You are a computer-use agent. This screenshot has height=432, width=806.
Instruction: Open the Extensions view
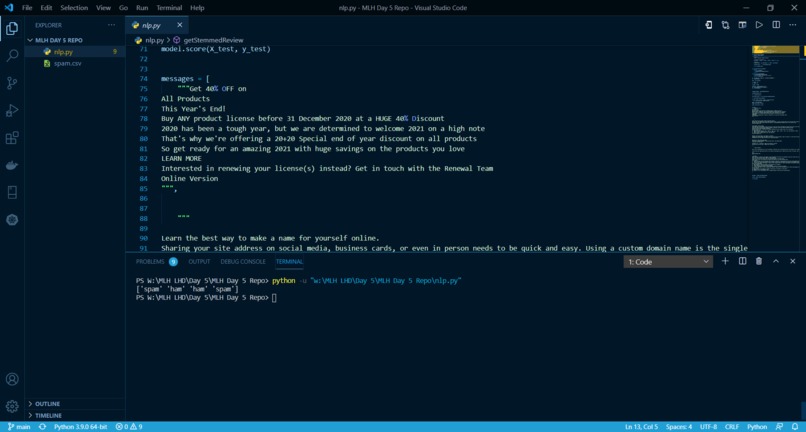click(x=12, y=137)
